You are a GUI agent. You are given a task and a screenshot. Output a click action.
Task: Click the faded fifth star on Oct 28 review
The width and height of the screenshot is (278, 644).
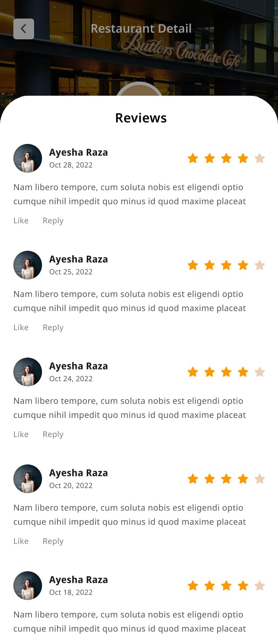(260, 158)
